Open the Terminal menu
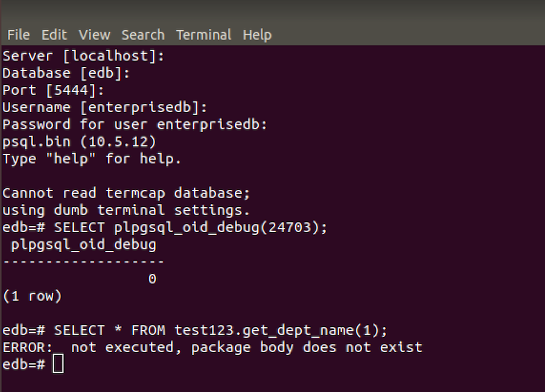 (203, 35)
